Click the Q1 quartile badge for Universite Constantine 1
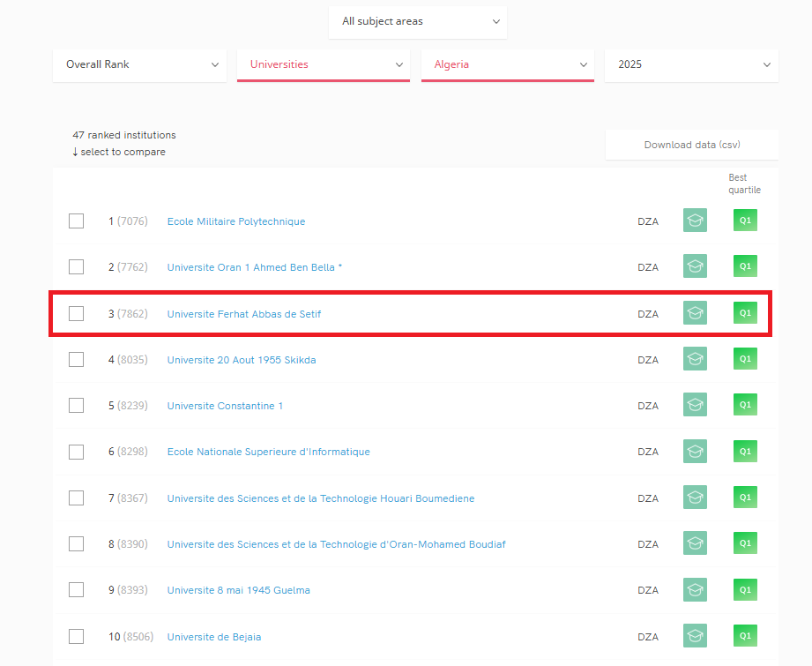Viewport: 812px width, 666px height. (x=745, y=404)
